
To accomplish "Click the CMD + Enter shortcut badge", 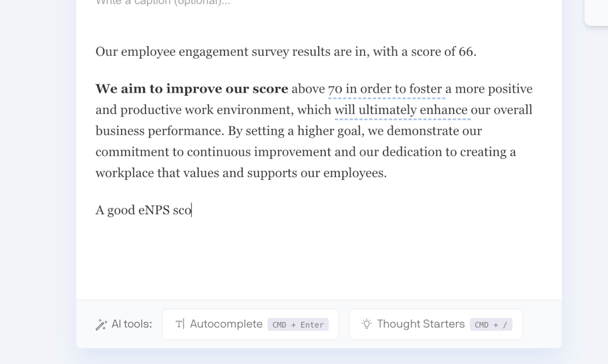I will click(x=298, y=325).
